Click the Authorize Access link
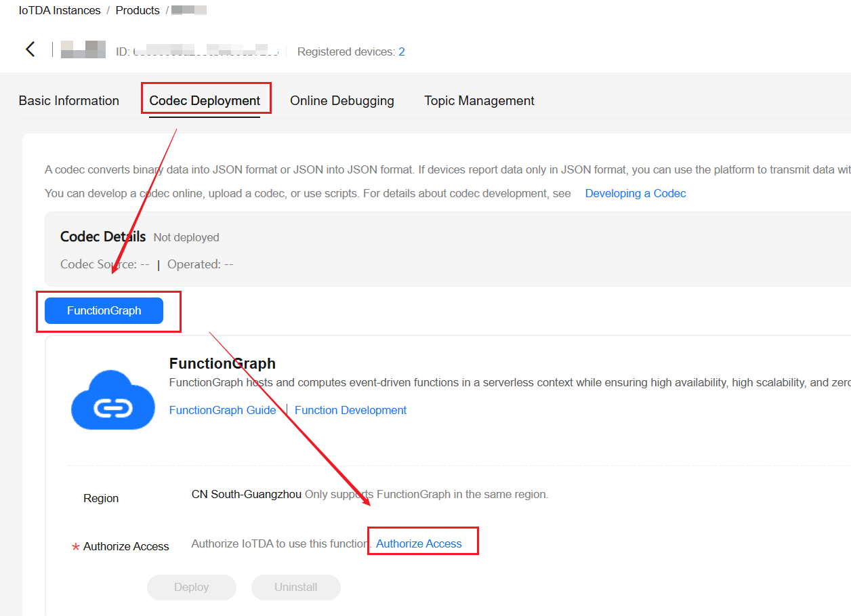The image size is (851, 616). pos(419,543)
